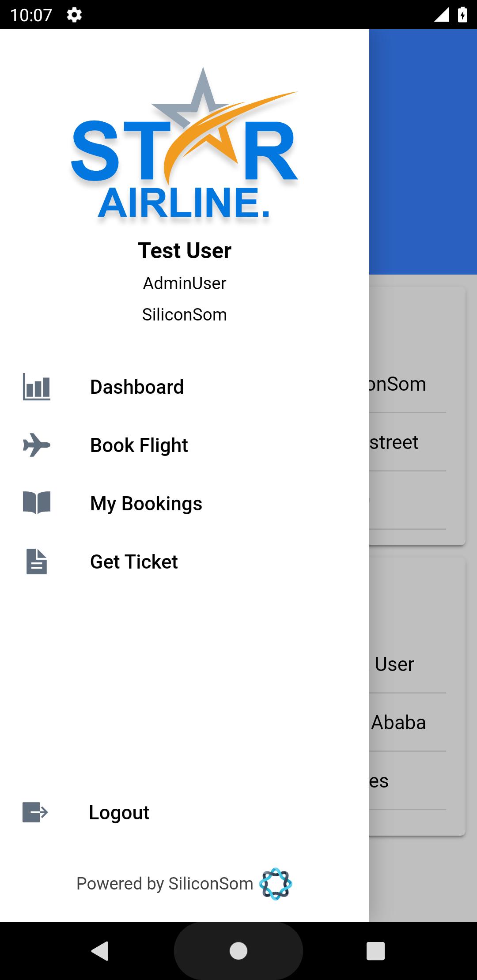Click the Logout arrow icon
The image size is (477, 980).
[35, 812]
